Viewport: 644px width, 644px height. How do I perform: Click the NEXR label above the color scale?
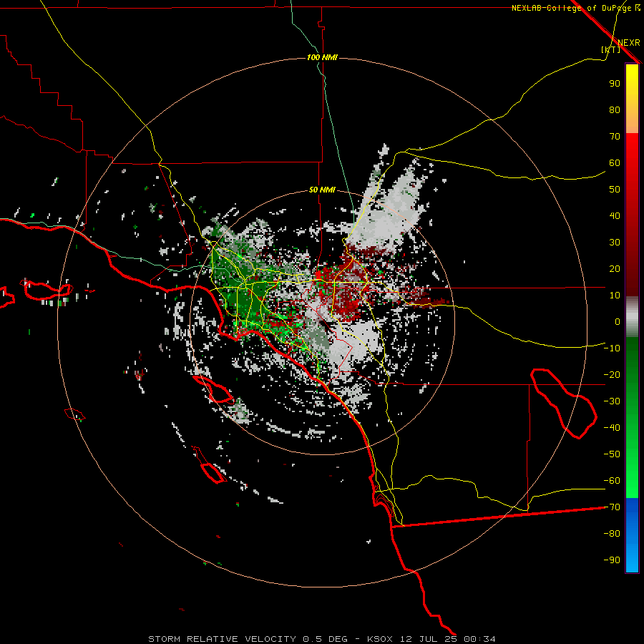[x=628, y=43]
